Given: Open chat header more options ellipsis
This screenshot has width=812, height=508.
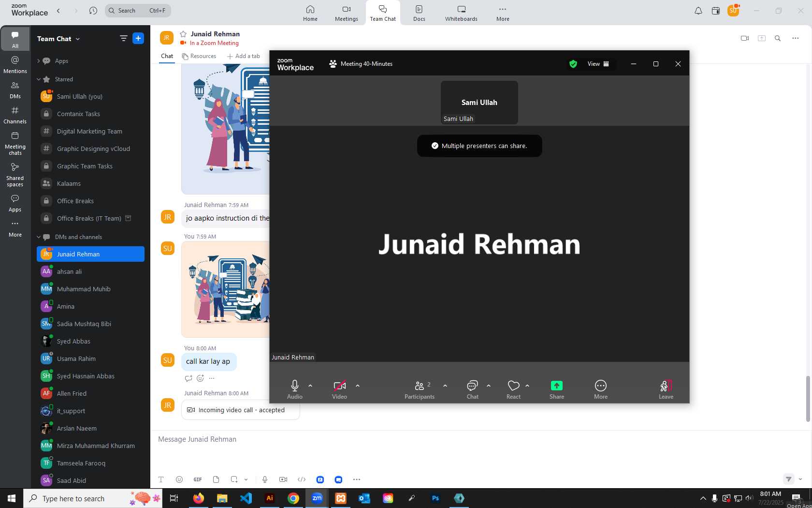Looking at the screenshot, I should click(x=796, y=38).
